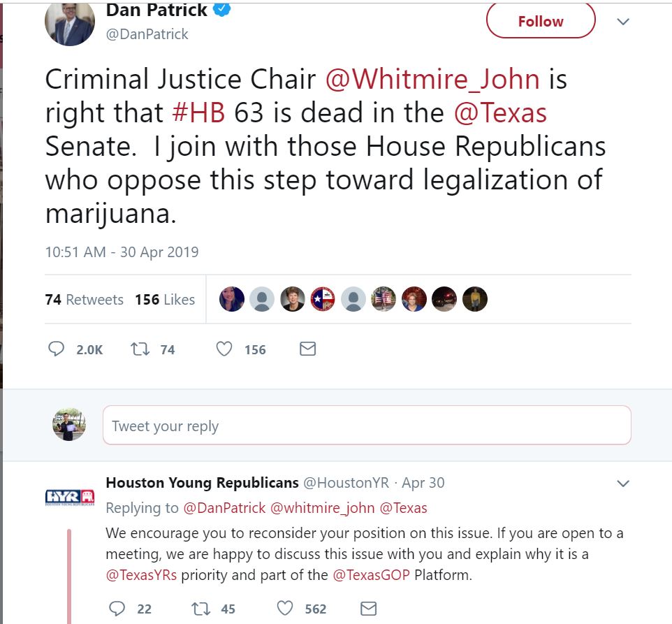
Task: Open the Texas flag avatar among the likers
Action: pos(323,298)
